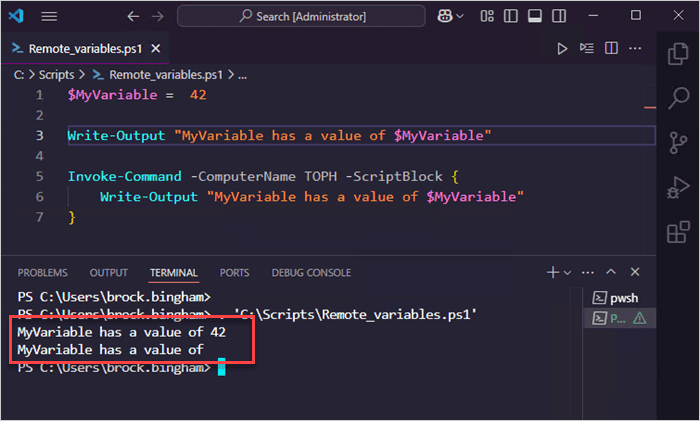Viewport: 700px width, 421px height.
Task: Expand the breadcrumb ellipsis symbol
Action: (x=242, y=75)
